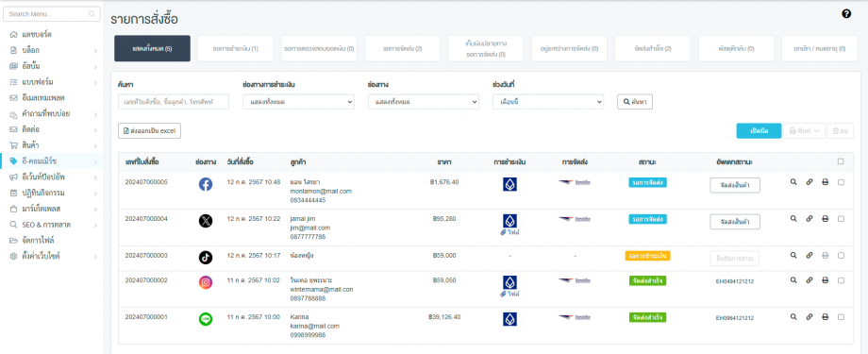Click the blue เปิดบิล button

(x=759, y=130)
